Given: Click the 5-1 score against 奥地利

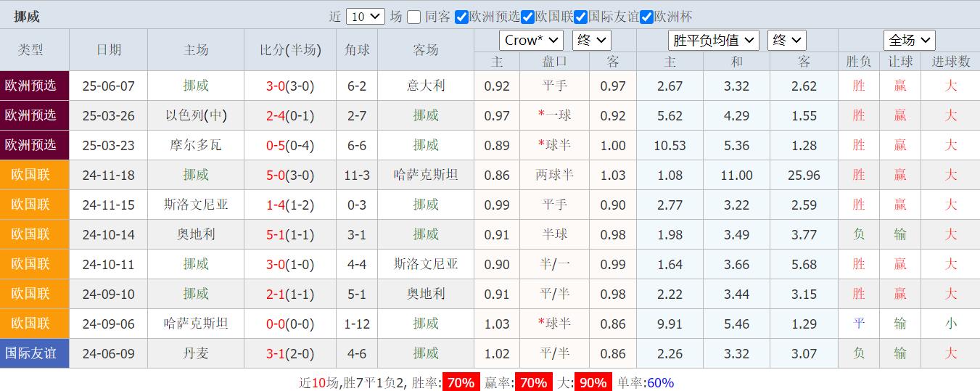Looking at the screenshot, I should pyautogui.click(x=276, y=235).
